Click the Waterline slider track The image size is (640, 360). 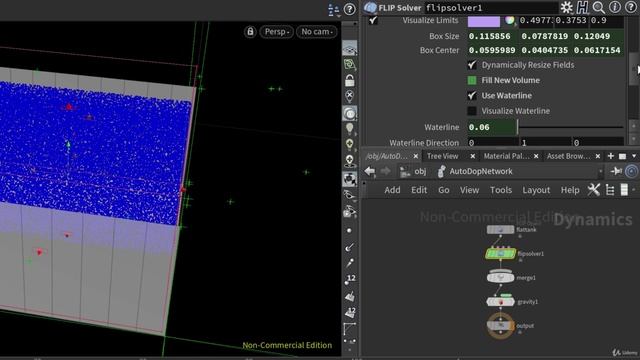click(570, 127)
